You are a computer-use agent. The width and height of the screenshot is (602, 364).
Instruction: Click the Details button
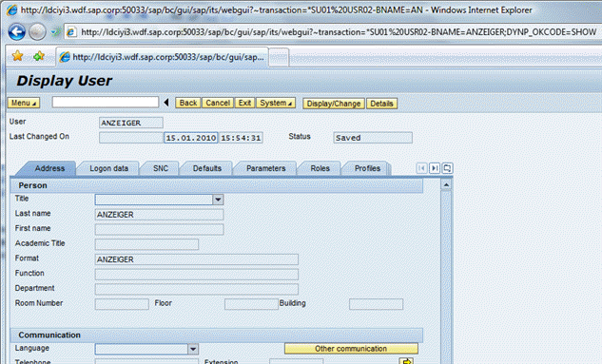[381, 104]
